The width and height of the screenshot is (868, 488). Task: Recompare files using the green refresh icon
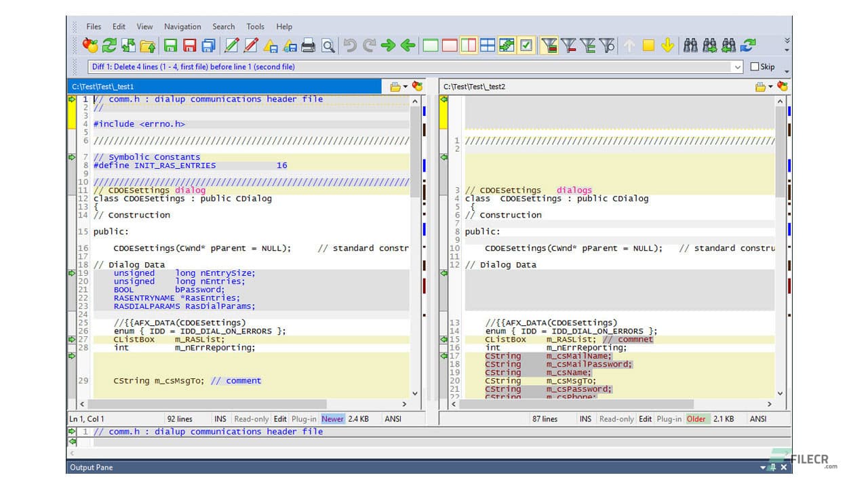[x=108, y=45]
